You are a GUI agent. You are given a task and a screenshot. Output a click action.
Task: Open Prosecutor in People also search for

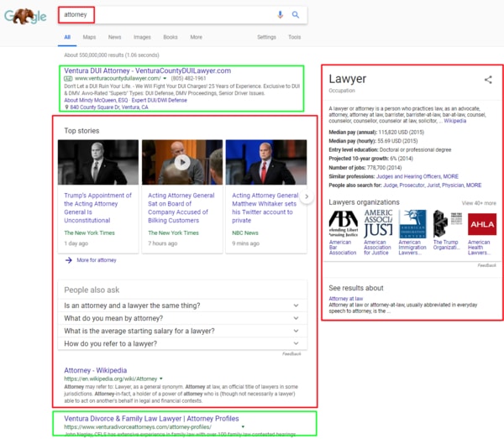click(x=412, y=186)
